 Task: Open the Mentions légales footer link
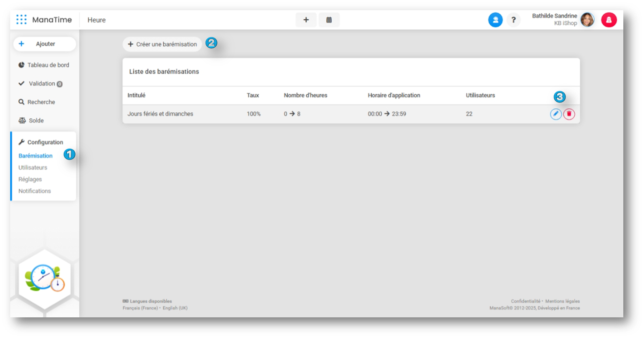[562, 301]
